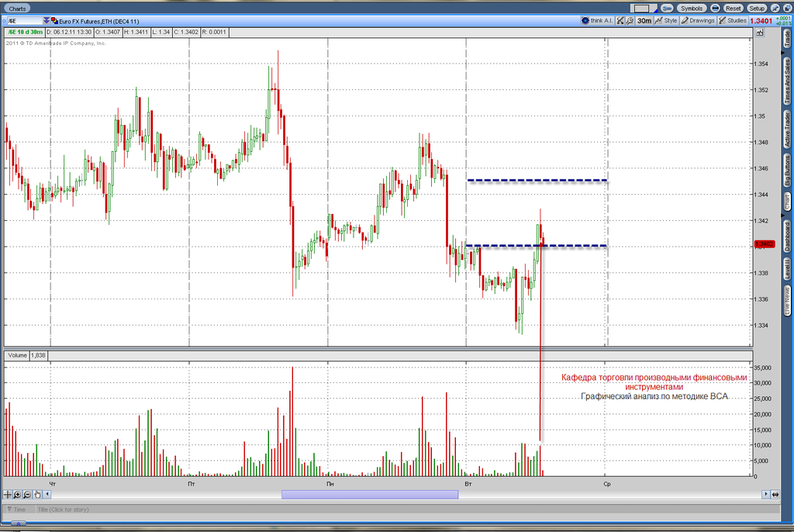Click the mini chart icon near price axis
Viewport: 794px width, 532px height.
coord(760,33)
